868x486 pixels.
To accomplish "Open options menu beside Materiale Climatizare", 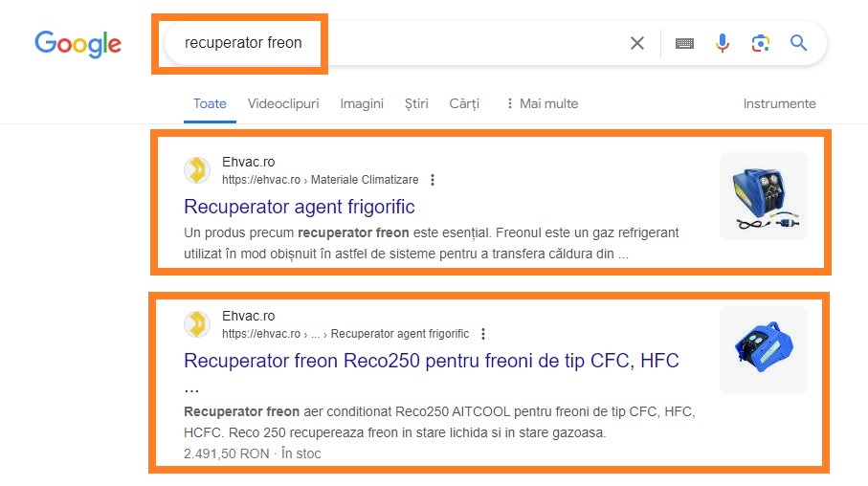I will (x=433, y=180).
